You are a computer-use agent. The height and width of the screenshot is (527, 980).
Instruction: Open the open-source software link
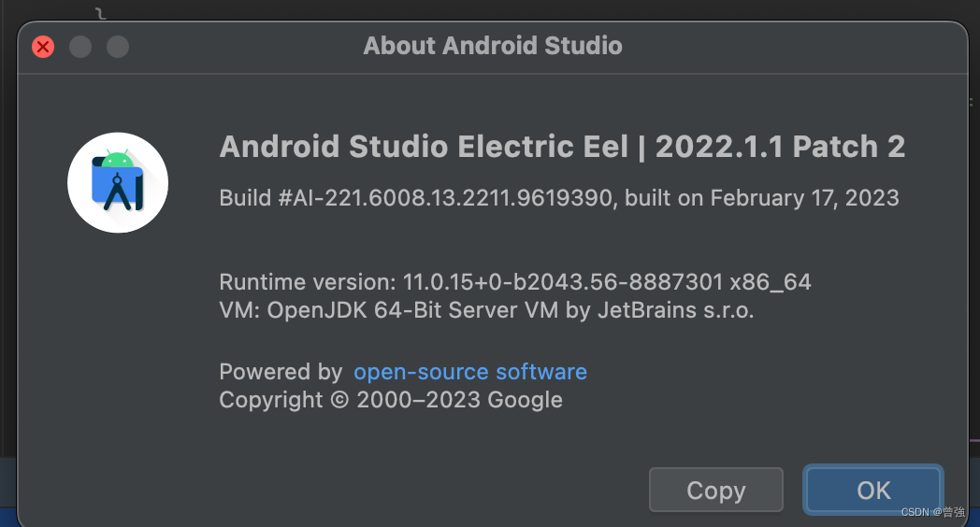point(470,372)
